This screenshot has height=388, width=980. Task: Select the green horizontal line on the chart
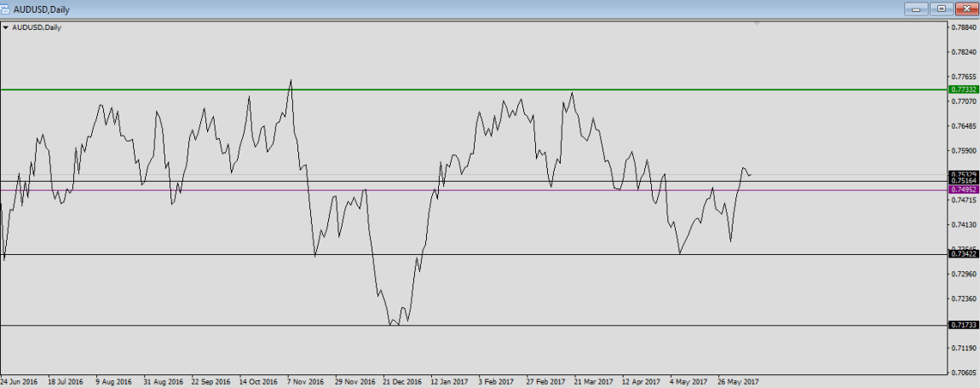tap(474, 90)
